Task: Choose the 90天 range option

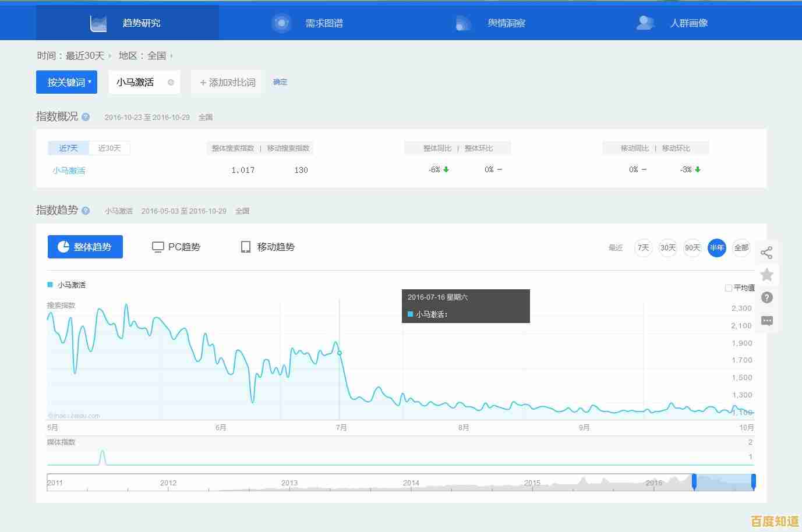Action: pyautogui.click(x=692, y=248)
